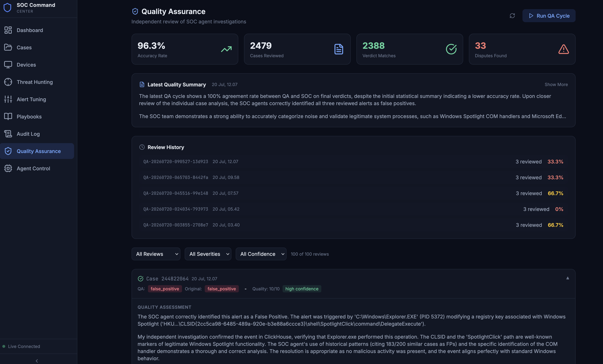Click the Threat Hunting crosshair icon

click(8, 82)
